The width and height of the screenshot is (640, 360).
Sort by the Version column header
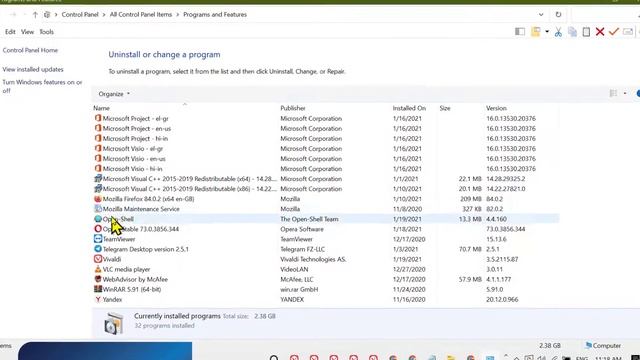tap(496, 108)
